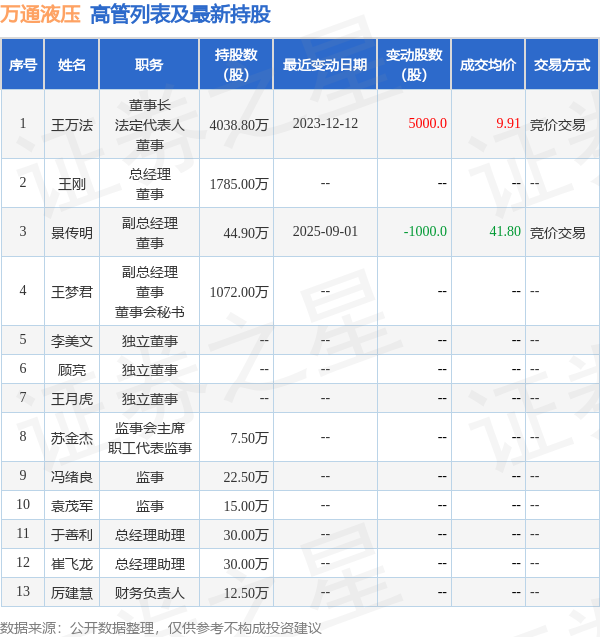Click the red 5000.0 change value
Screen dimensions: 600x637
coord(427,124)
